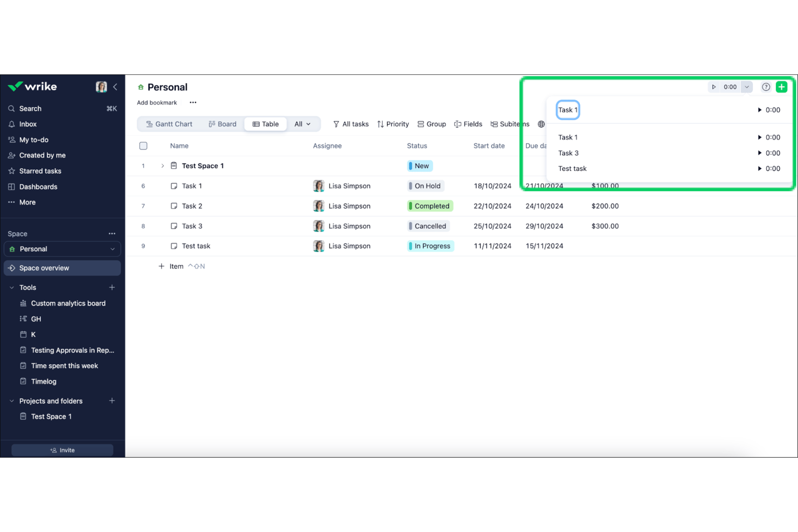The image size is (798, 532).
Task: Open the Personal space dropdown
Action: [x=63, y=249]
